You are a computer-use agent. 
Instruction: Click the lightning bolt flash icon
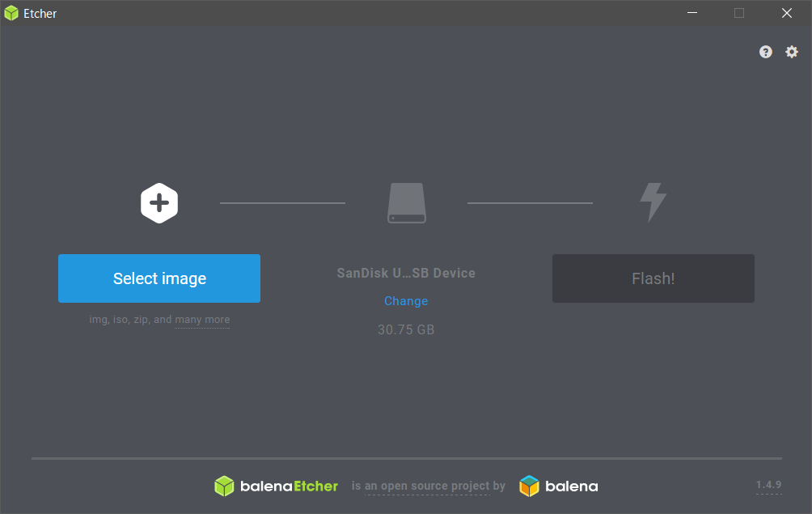tap(653, 202)
